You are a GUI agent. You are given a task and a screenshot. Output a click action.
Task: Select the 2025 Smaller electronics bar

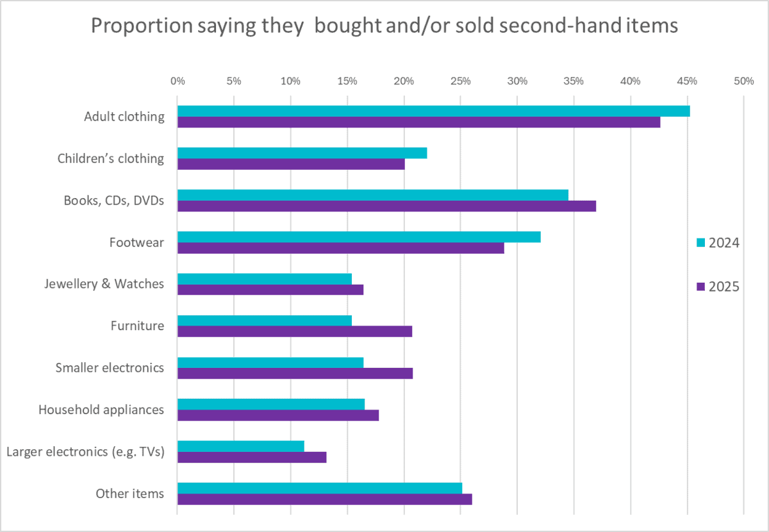(295, 373)
